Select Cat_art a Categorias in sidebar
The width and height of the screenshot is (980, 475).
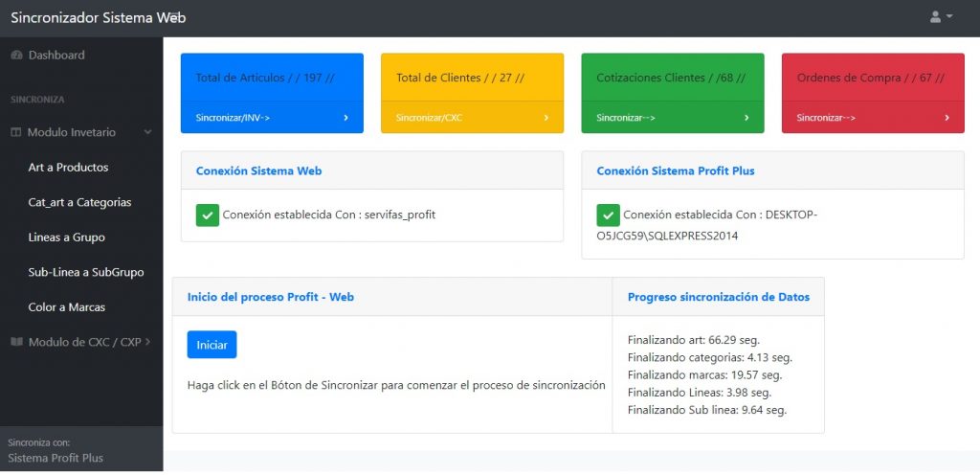click(x=79, y=202)
